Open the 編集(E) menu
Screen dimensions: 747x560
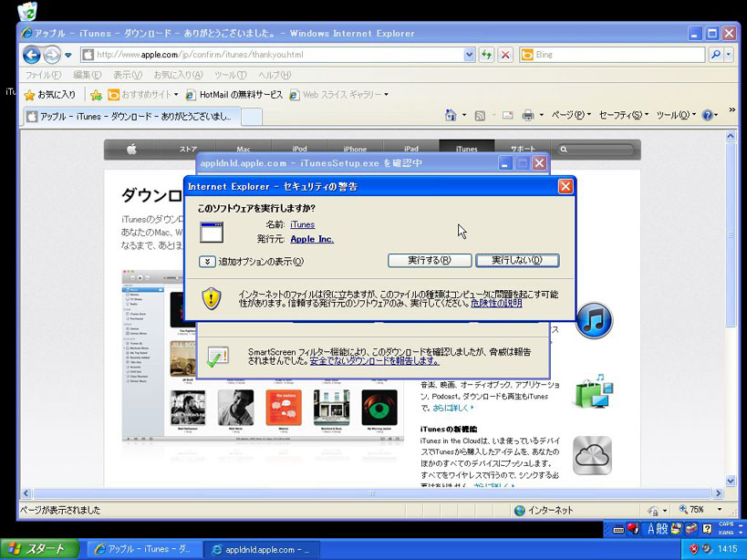pos(88,75)
